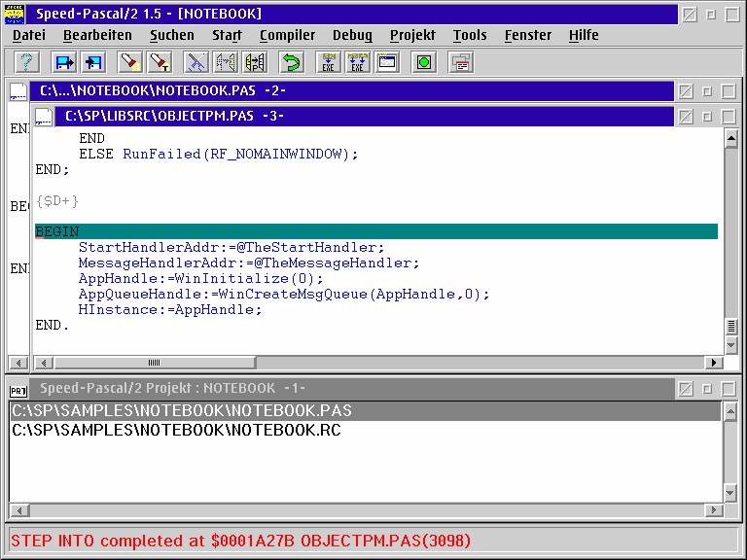
Task: Open the Tools menu
Action: click(x=470, y=35)
